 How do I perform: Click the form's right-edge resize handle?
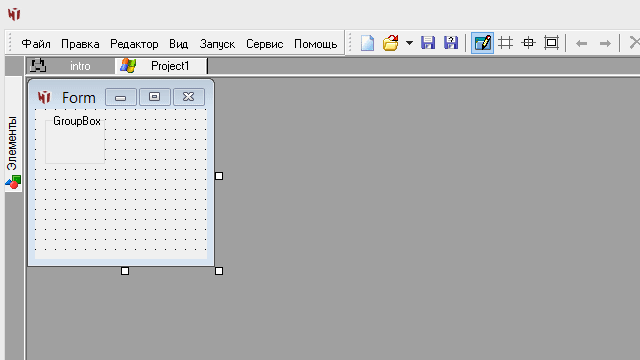click(x=219, y=176)
